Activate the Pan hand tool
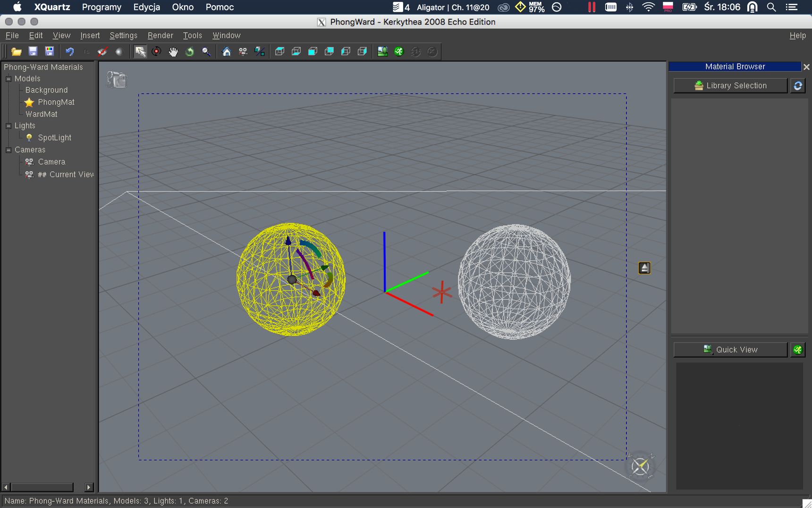The width and height of the screenshot is (812, 508). 173,52
